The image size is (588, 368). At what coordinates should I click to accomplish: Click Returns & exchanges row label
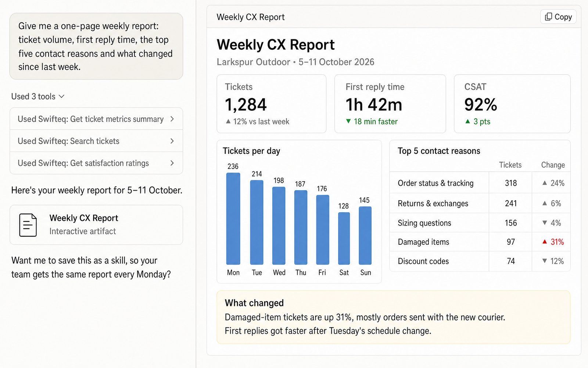(x=433, y=203)
